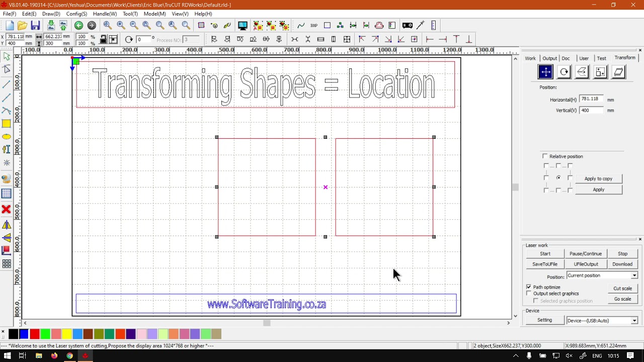
Task: Enable Output select graphics checkbox
Action: pyautogui.click(x=529, y=294)
